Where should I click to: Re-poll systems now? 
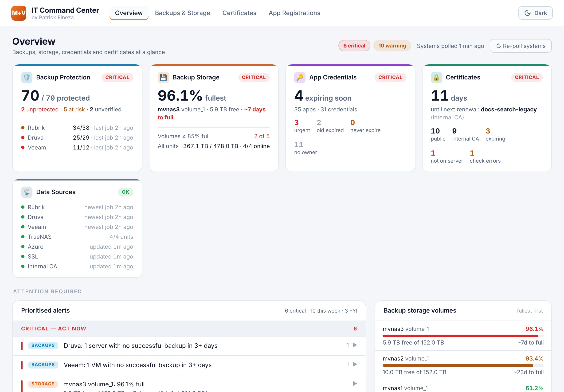click(x=521, y=46)
